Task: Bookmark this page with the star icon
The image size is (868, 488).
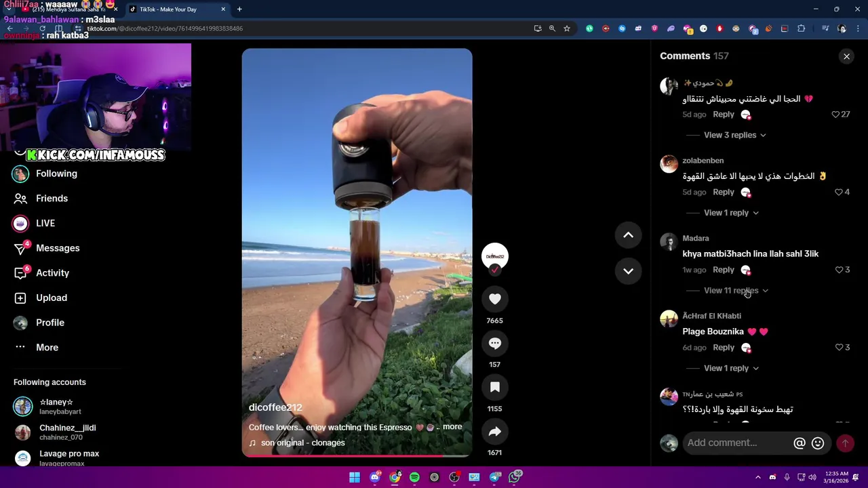Action: tap(567, 28)
